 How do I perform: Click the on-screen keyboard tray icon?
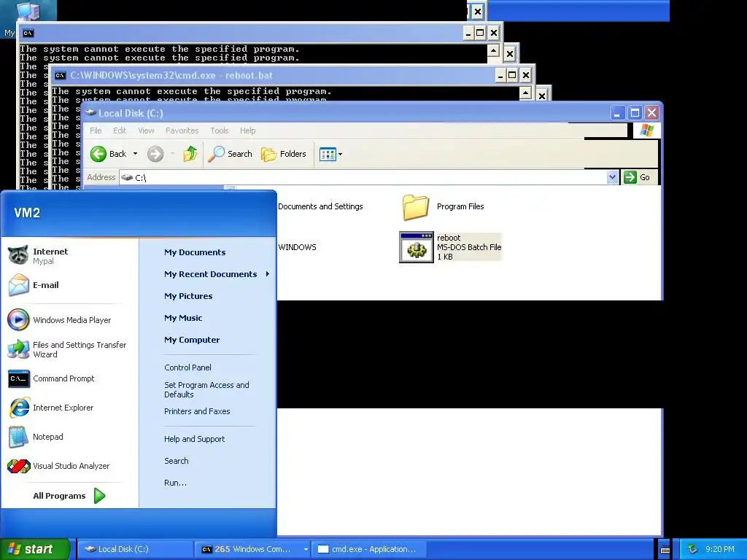click(x=665, y=550)
